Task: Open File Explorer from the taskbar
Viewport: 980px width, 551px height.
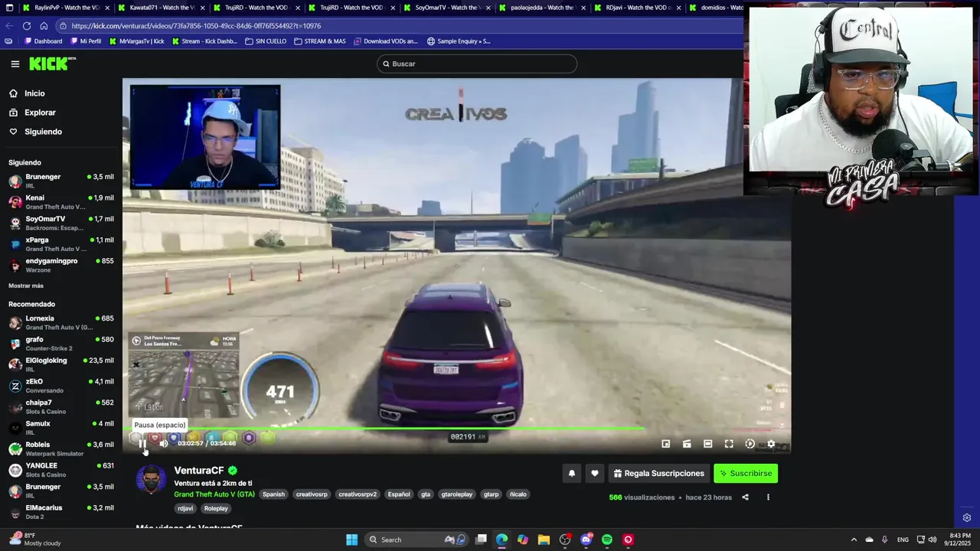Action: click(x=544, y=540)
